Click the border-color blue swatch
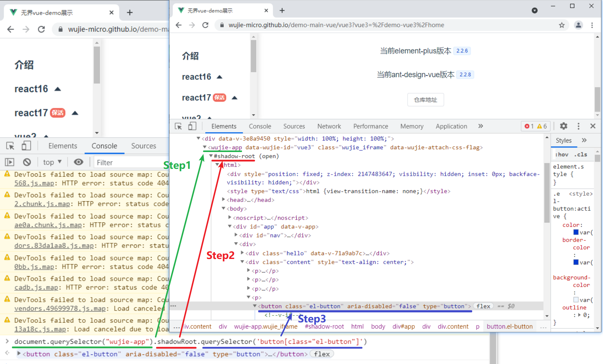The image size is (603, 364). coord(576,262)
